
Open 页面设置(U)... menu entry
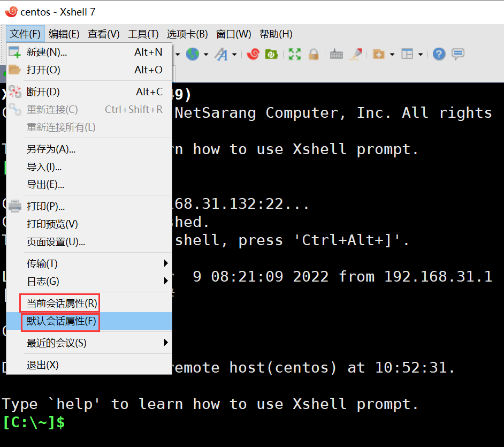click(89, 242)
